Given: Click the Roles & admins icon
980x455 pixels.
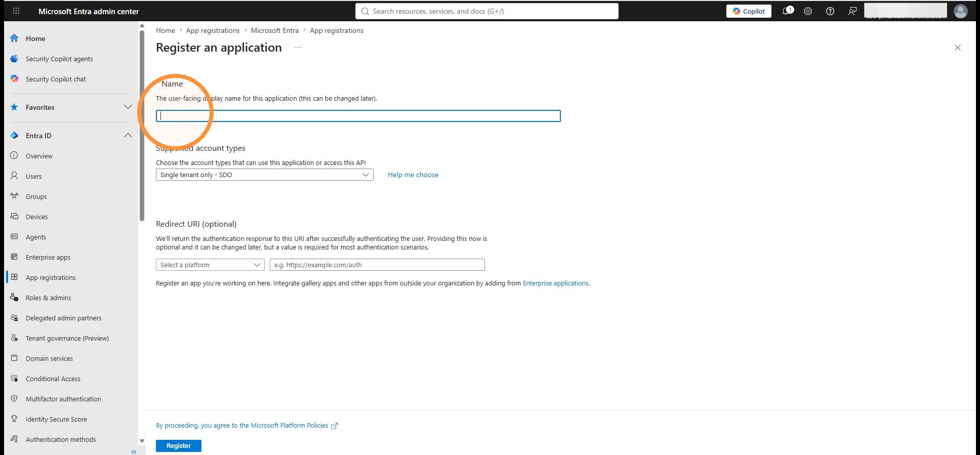Looking at the screenshot, I should (x=14, y=298).
